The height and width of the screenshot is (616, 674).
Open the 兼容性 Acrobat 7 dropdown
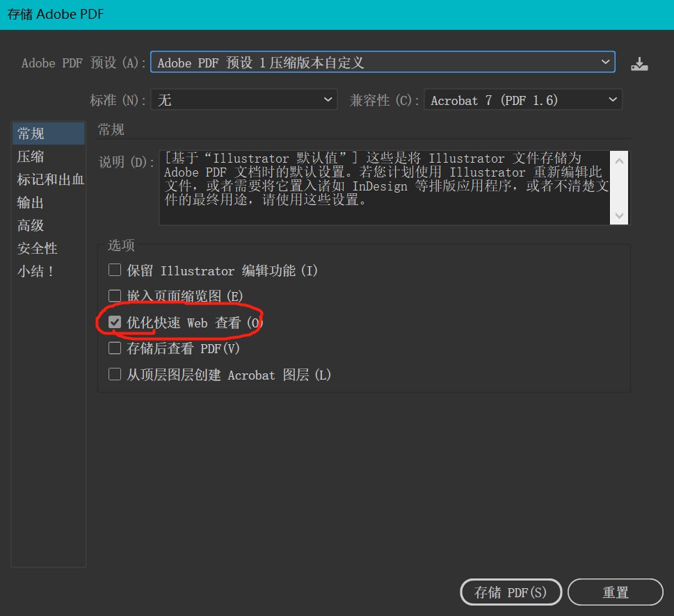pos(522,99)
